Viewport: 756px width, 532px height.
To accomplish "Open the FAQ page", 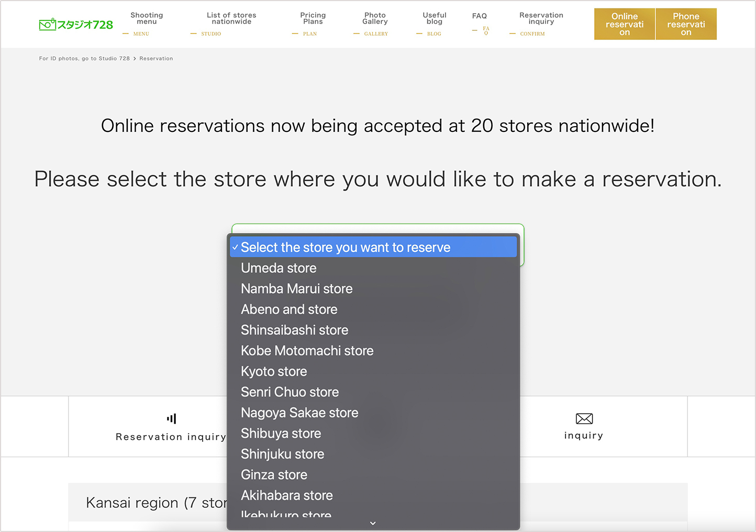I will click(479, 16).
